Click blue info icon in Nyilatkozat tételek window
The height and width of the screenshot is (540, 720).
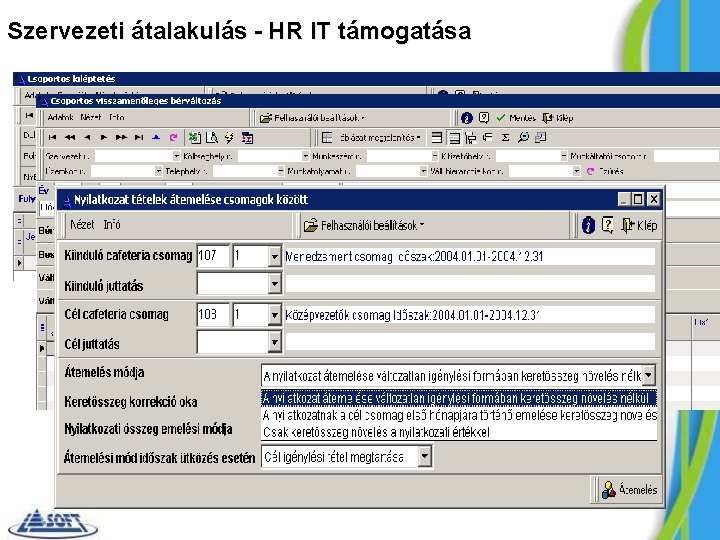coord(588,225)
